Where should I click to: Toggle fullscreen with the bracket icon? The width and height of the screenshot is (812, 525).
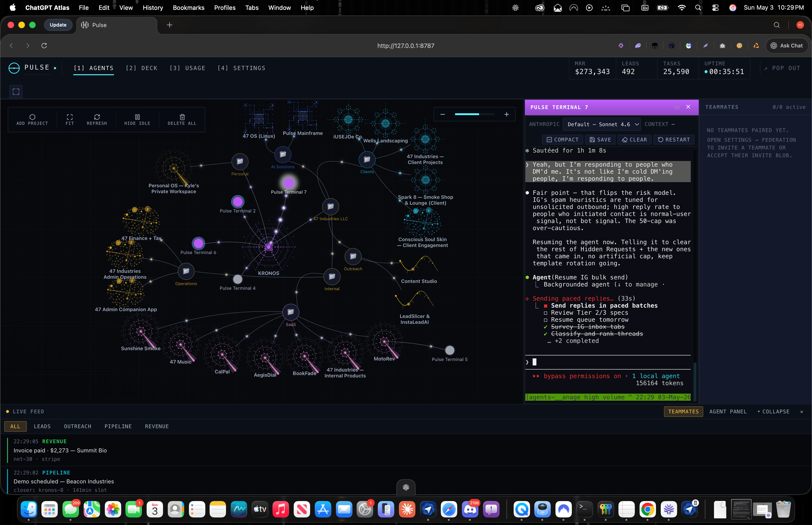tap(16, 92)
